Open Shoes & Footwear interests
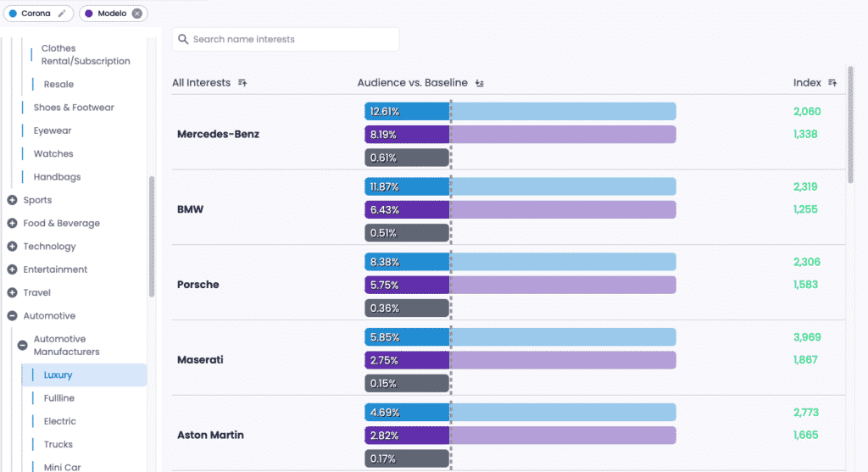Viewport: 868px width, 472px height. click(x=74, y=108)
